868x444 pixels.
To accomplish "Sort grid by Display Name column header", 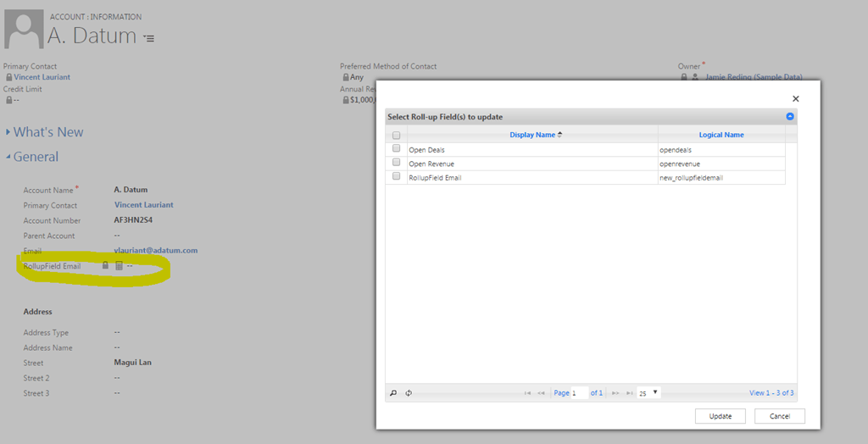I will click(532, 135).
